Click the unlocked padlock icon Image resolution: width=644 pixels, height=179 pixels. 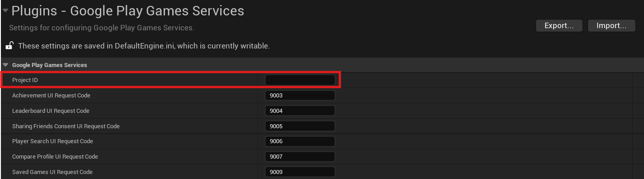9,46
